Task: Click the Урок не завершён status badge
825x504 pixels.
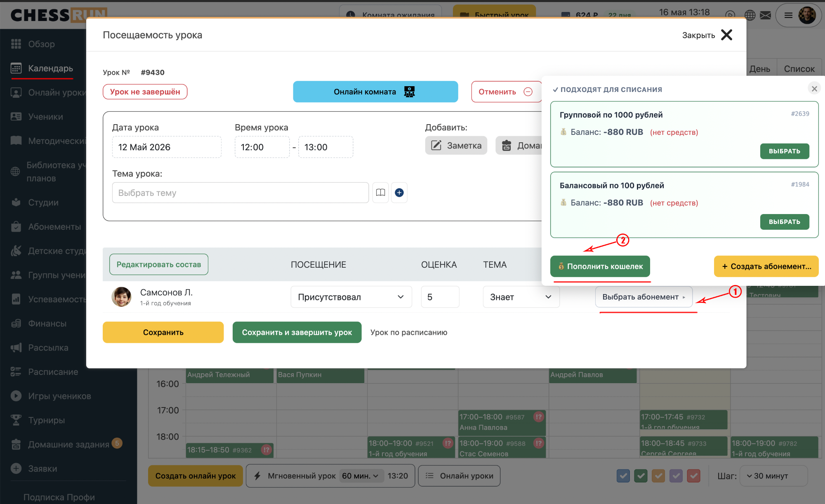Action: [145, 92]
